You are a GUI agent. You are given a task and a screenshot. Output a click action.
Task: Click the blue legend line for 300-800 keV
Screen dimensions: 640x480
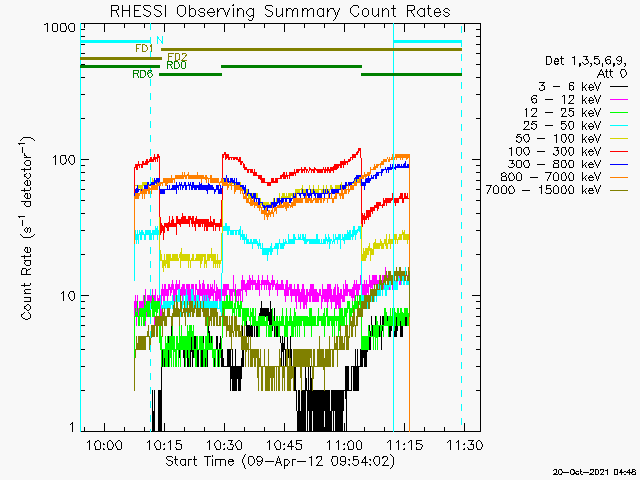(619, 164)
